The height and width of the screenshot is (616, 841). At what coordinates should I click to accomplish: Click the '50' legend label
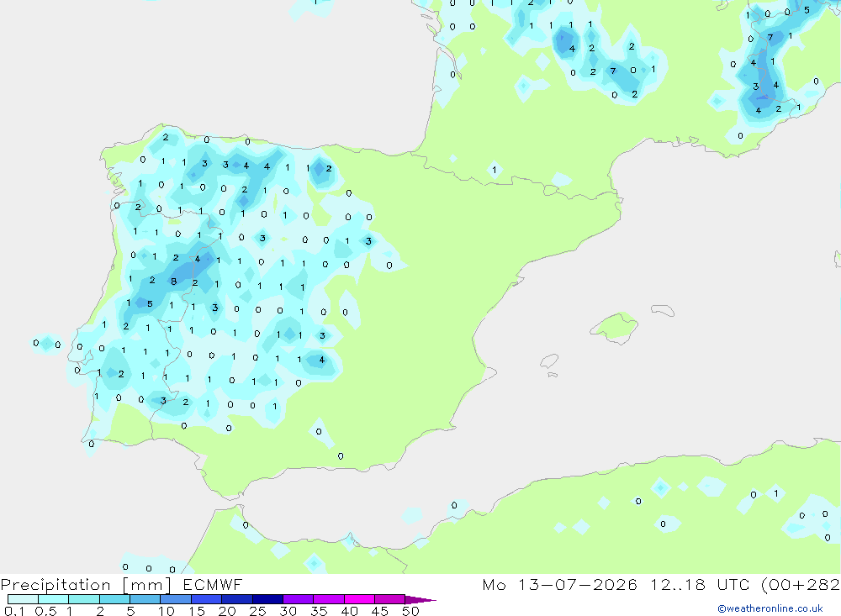pos(411,611)
